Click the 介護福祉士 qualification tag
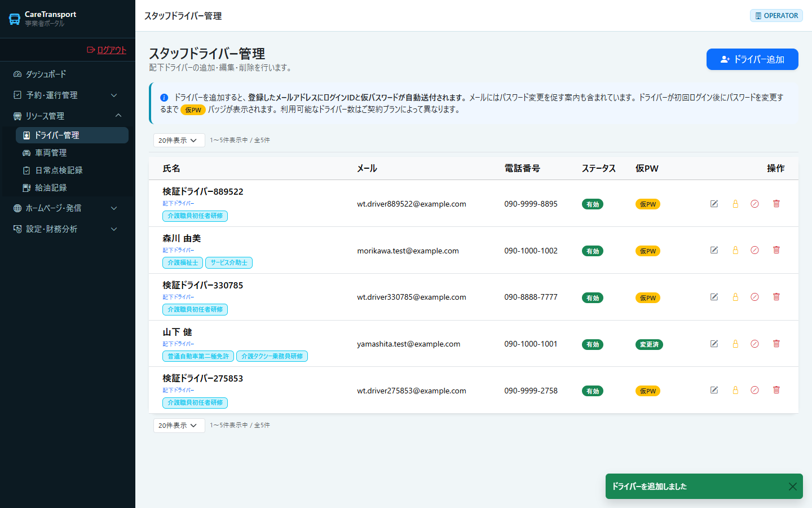Viewport: 812px width, 508px height. tap(183, 262)
